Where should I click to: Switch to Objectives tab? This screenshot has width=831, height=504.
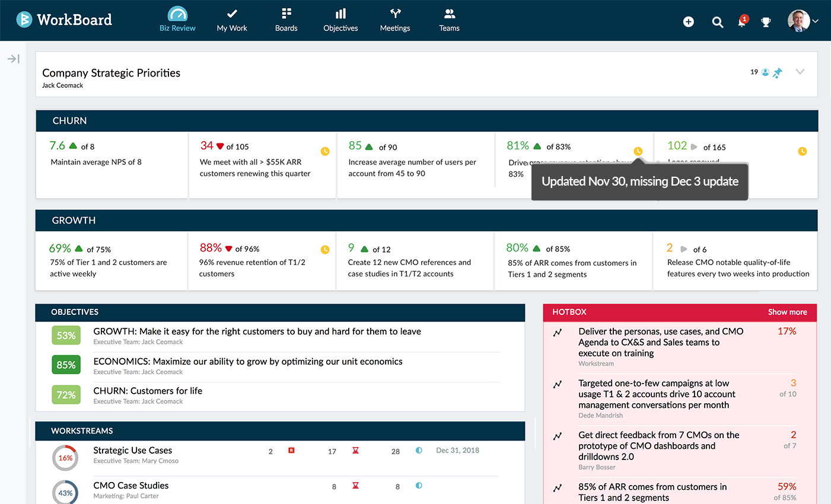coord(340,20)
